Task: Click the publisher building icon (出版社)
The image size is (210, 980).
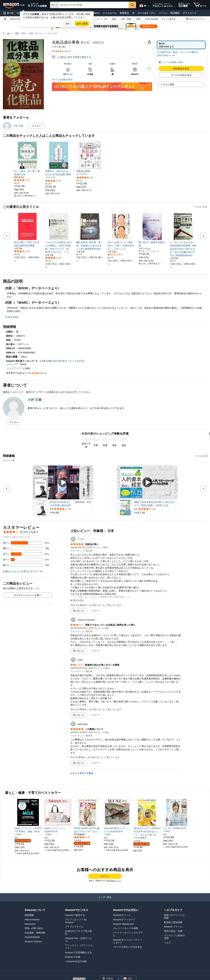Action: [112, 70]
